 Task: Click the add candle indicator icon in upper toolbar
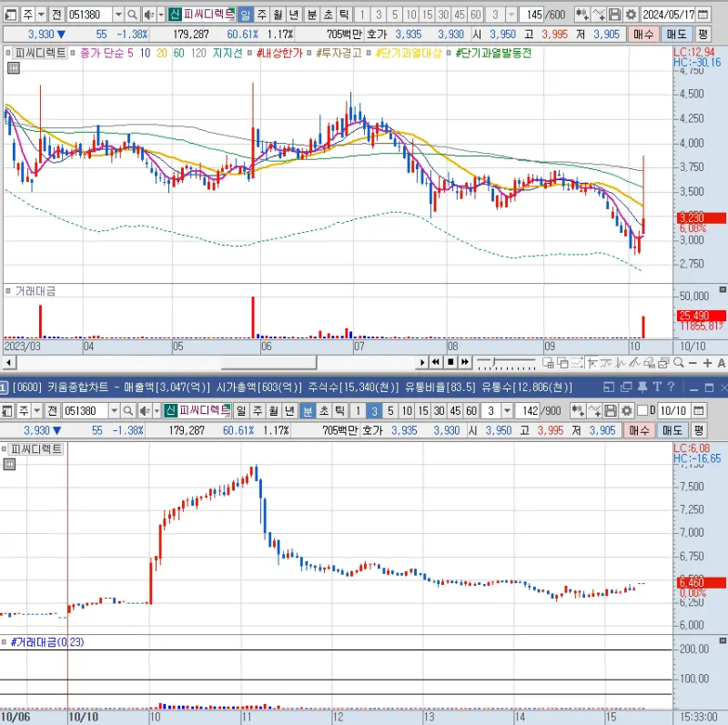pos(581,15)
